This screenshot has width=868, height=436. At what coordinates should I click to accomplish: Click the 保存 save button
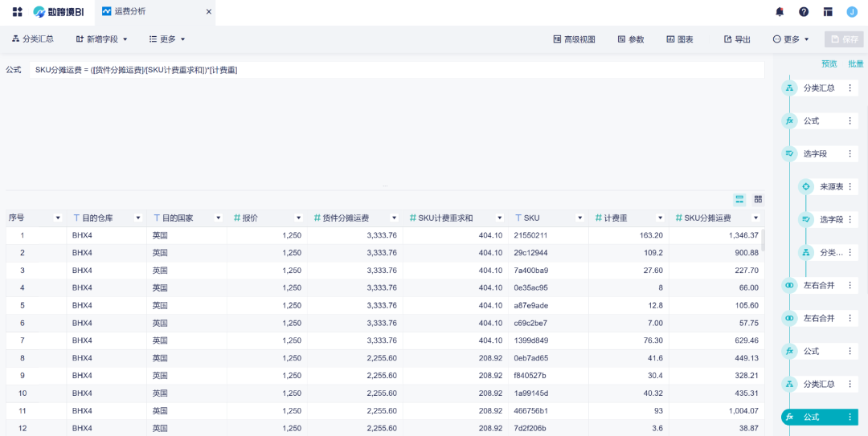coord(844,39)
